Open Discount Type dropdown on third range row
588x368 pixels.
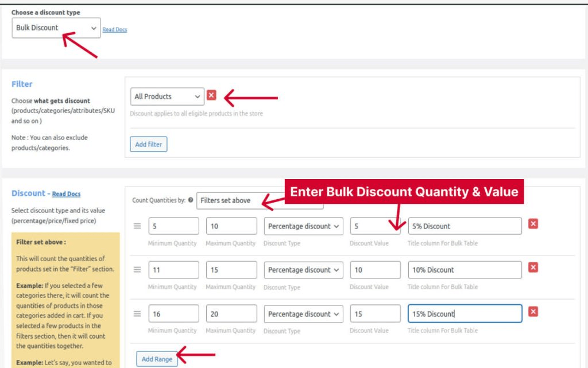point(303,314)
